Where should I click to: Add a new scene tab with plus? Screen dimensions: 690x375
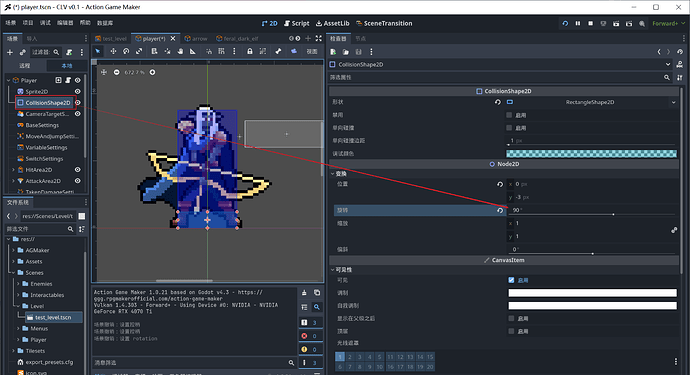[308, 39]
